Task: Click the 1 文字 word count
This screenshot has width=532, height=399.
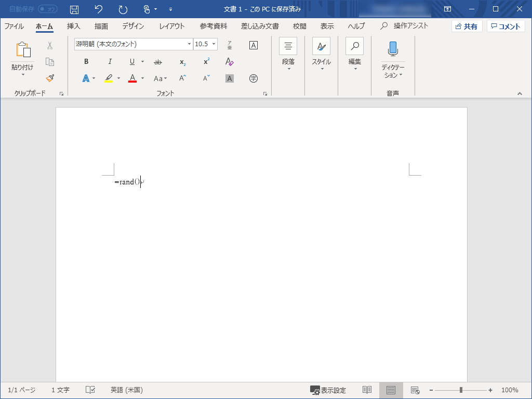Action: [60, 390]
